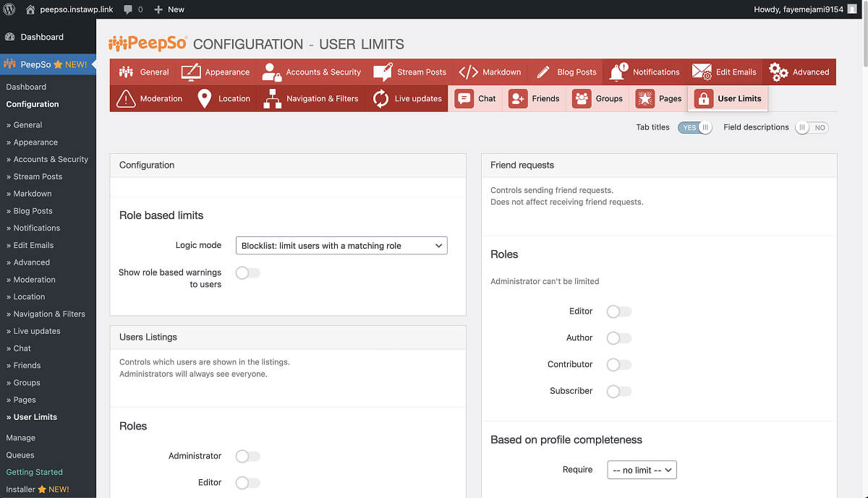Image resolution: width=868 pixels, height=498 pixels.
Task: Open Installer NEW! in the sidebar
Action: [x=38, y=489]
